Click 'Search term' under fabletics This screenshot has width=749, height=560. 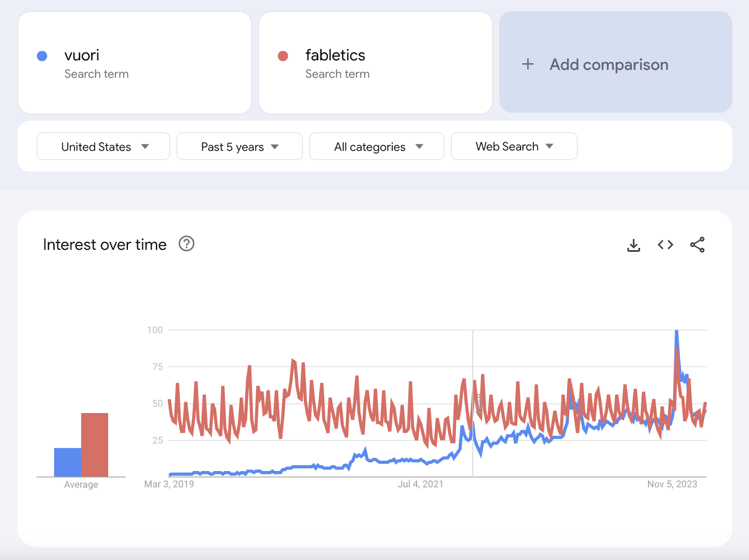[x=338, y=74]
